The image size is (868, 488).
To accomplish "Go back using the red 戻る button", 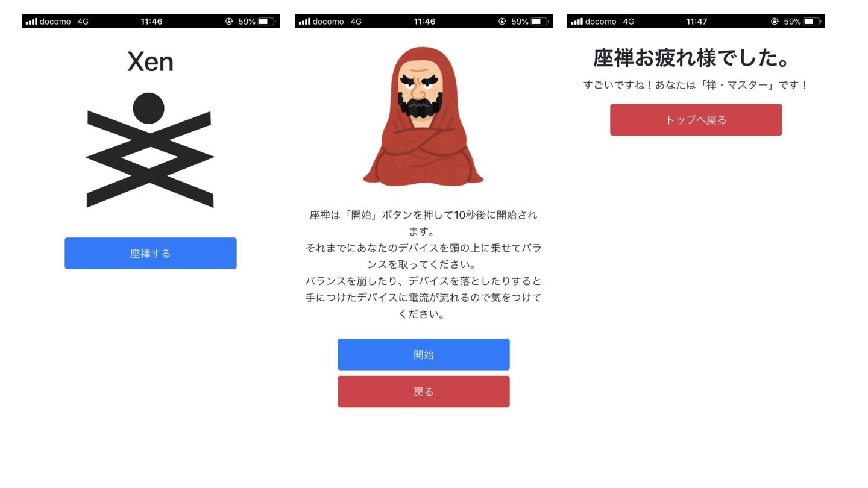I will (424, 392).
